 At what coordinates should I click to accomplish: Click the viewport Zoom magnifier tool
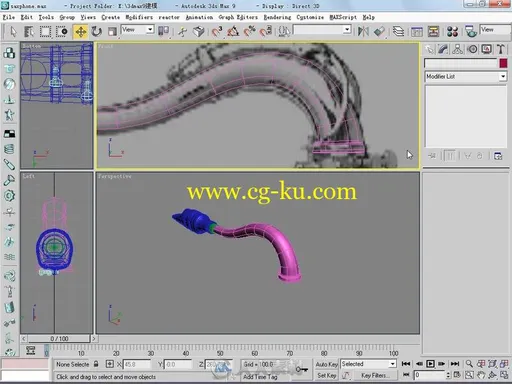469,364
